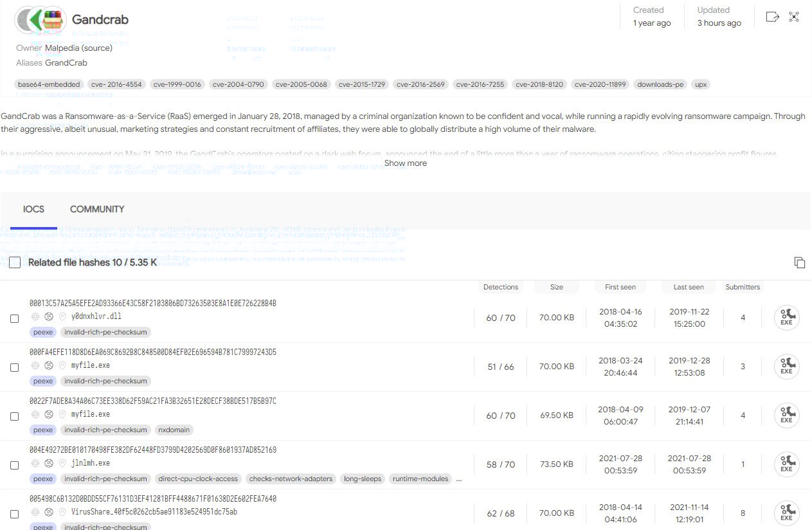812x530 pixels.
Task: Click the cve-2018-8120 tag
Action: tap(539, 84)
